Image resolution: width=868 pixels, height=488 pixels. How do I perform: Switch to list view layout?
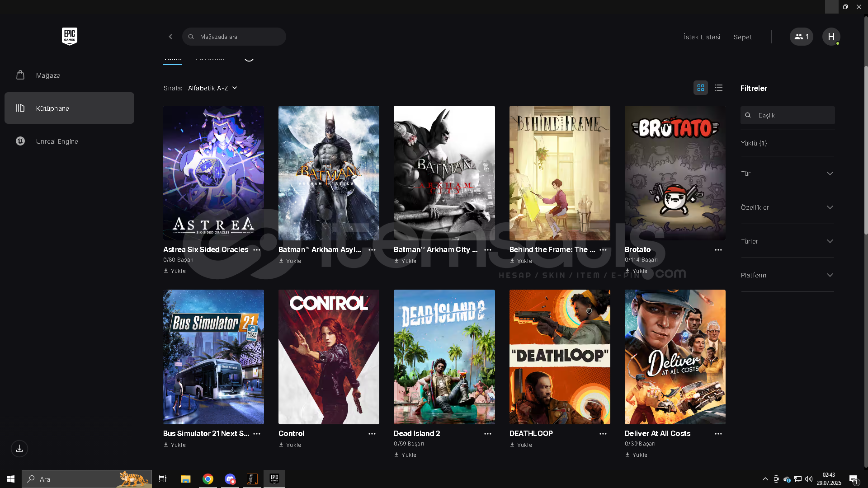(719, 88)
